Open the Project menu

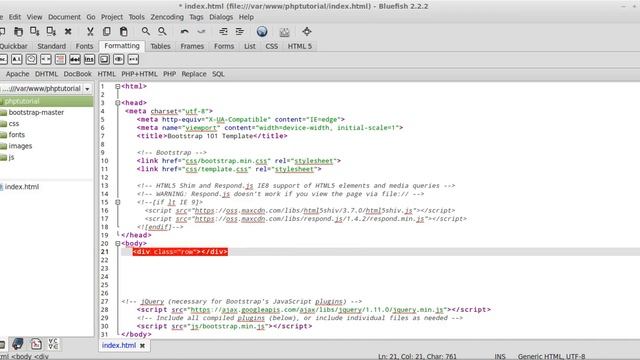coord(112,17)
